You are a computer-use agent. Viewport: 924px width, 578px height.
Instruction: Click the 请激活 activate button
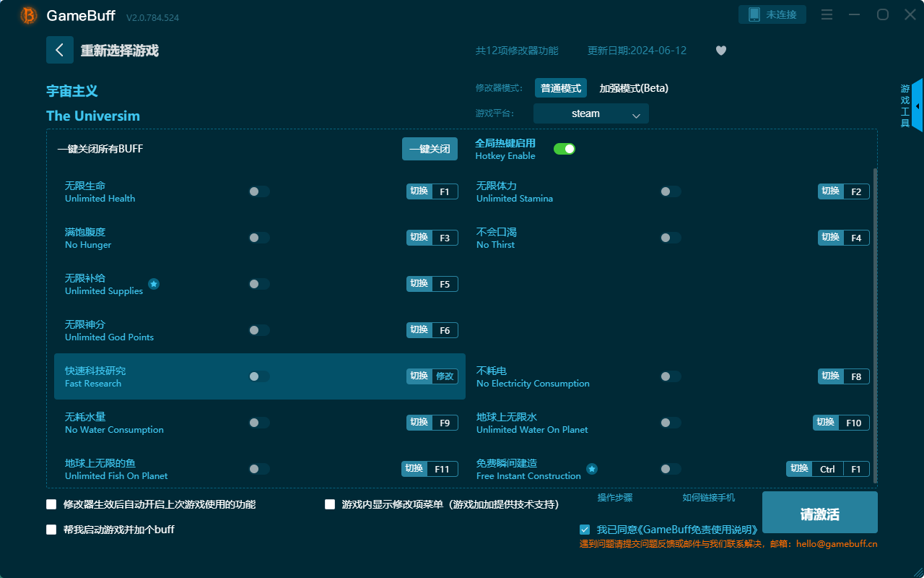[x=819, y=513]
